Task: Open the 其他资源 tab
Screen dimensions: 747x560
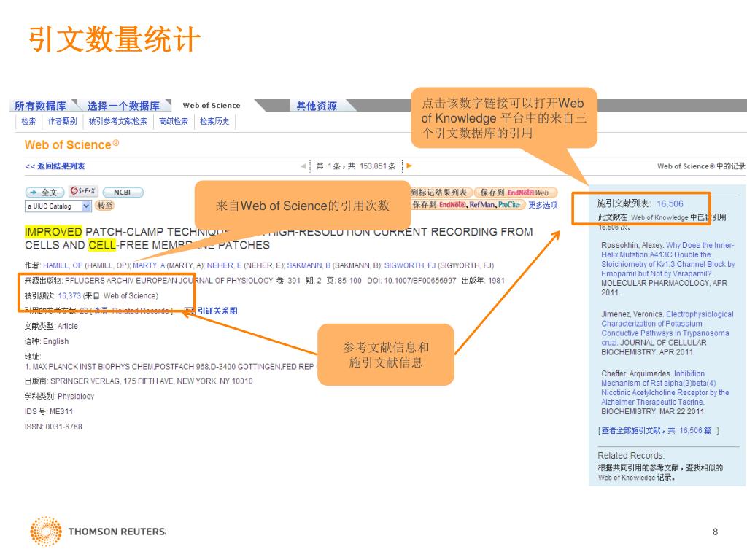Action: 317,106
